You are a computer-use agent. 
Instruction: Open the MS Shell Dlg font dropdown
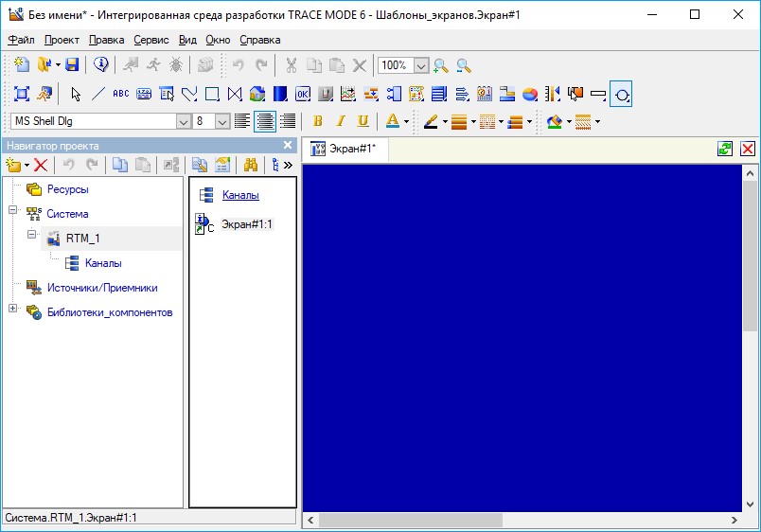tap(183, 121)
